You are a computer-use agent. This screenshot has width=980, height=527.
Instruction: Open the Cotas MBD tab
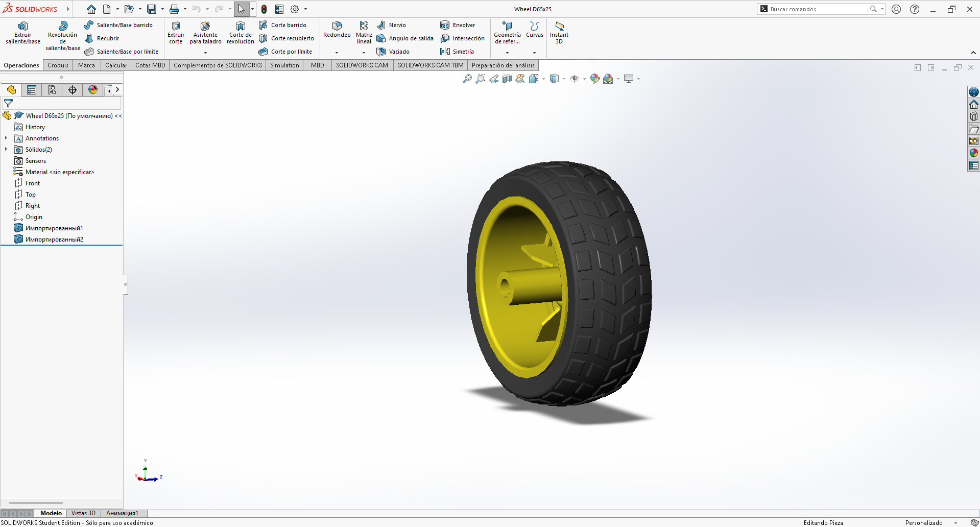click(x=150, y=65)
